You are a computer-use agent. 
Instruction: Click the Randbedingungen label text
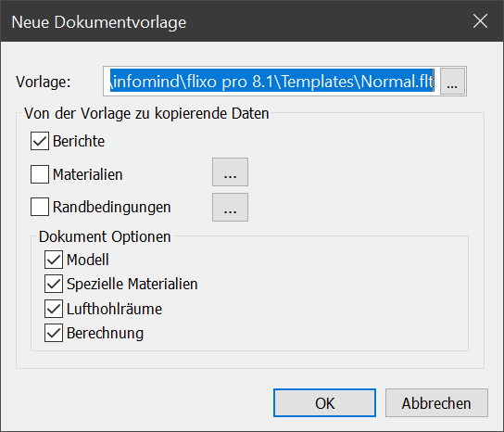[111, 207]
